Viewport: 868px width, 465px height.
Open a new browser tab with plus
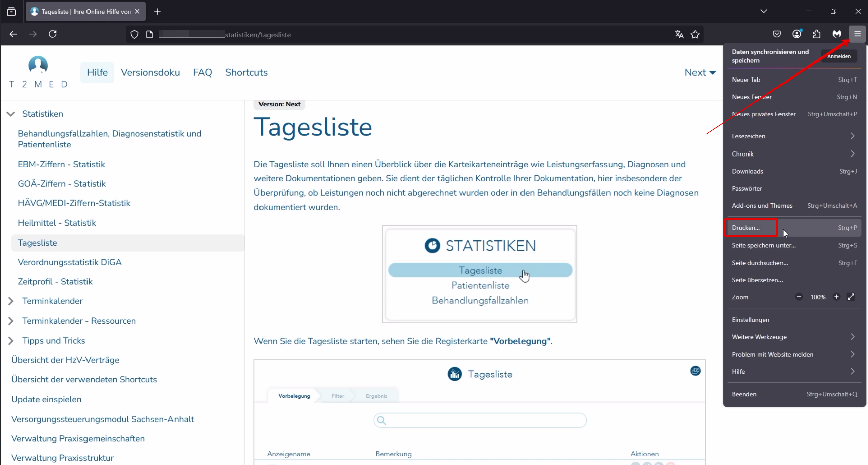click(157, 11)
